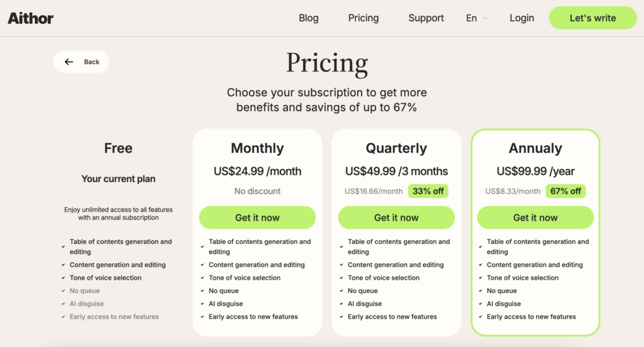
Task: Click checkmark beside Quarterly Tone of voice selection
Action: point(341,278)
